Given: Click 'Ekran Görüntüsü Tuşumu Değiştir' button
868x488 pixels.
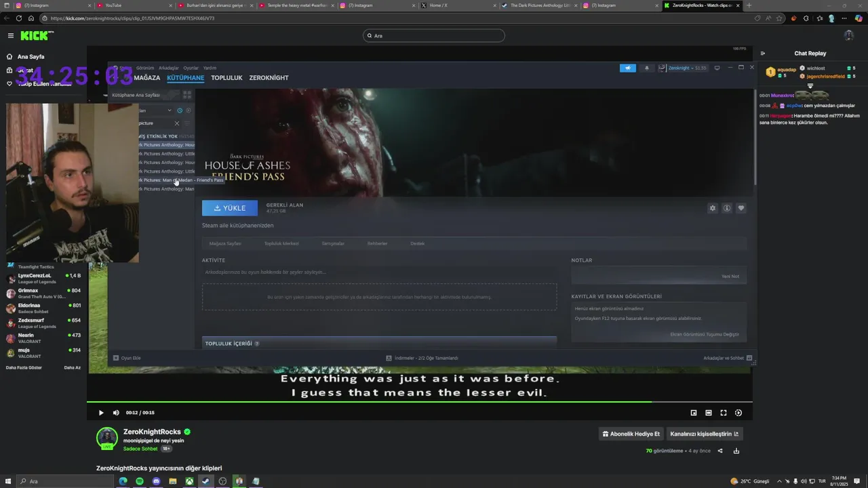Looking at the screenshot, I should click(x=705, y=334).
